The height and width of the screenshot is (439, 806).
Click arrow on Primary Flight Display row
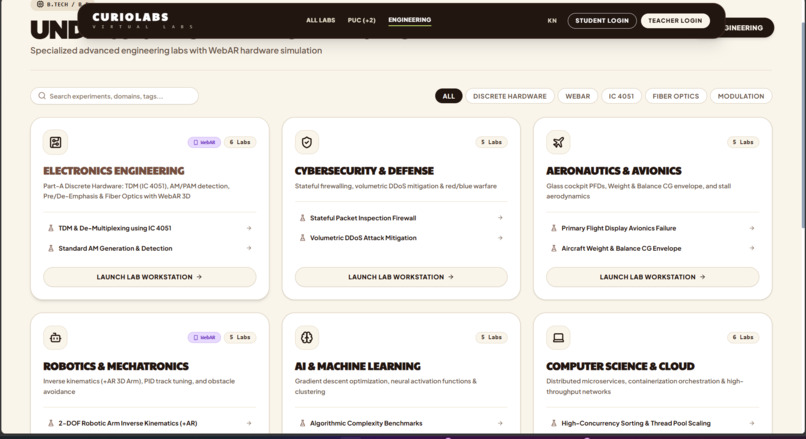752,228
